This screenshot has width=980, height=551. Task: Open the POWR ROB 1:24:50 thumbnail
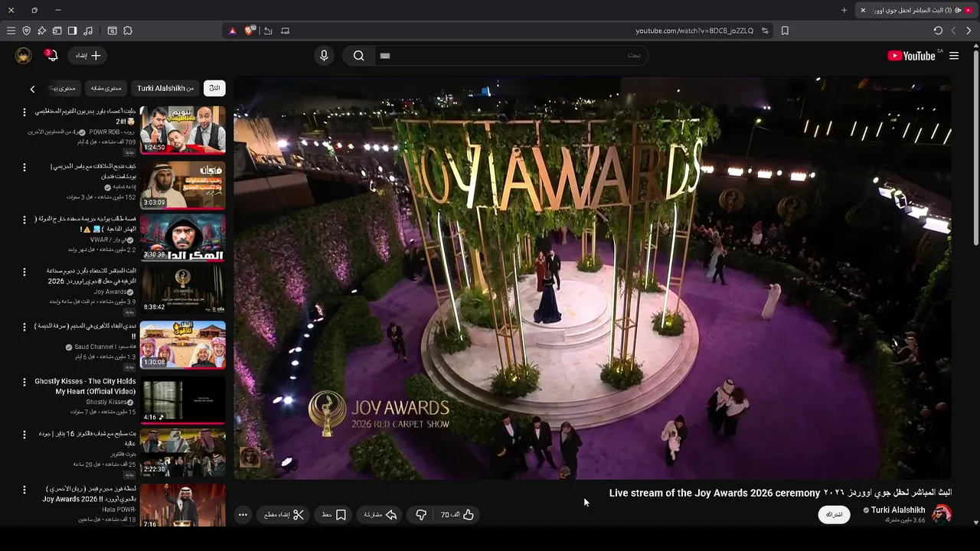coord(183,130)
